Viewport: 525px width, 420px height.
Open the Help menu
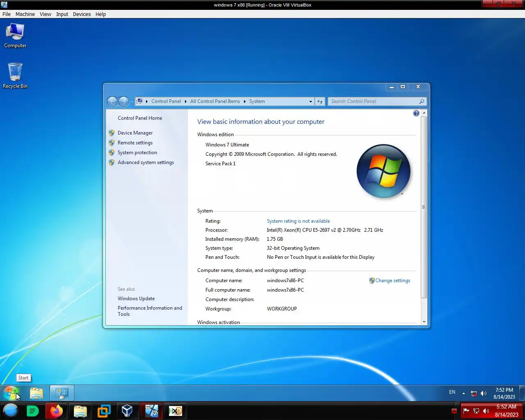pyautogui.click(x=100, y=14)
